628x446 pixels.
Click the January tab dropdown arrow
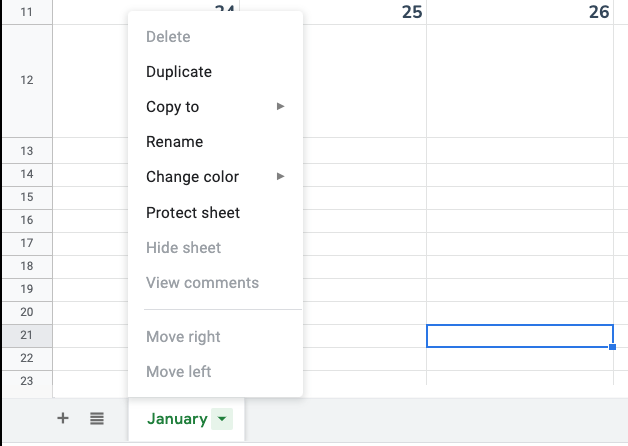click(223, 420)
